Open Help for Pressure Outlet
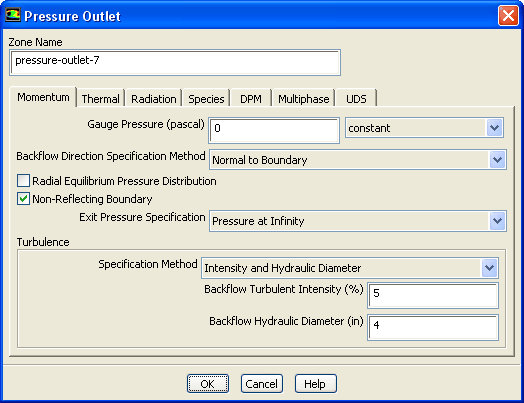The image size is (524, 403). coord(315,384)
